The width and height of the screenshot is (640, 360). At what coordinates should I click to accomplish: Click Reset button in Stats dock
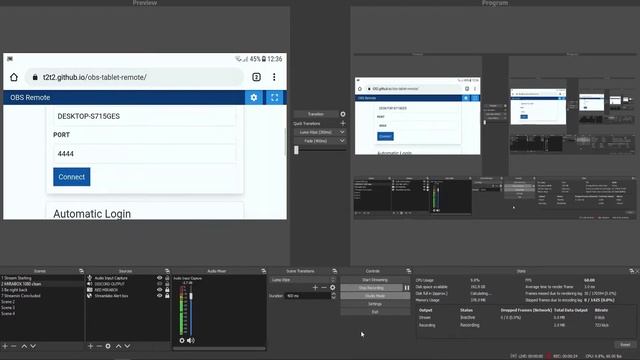(625, 345)
